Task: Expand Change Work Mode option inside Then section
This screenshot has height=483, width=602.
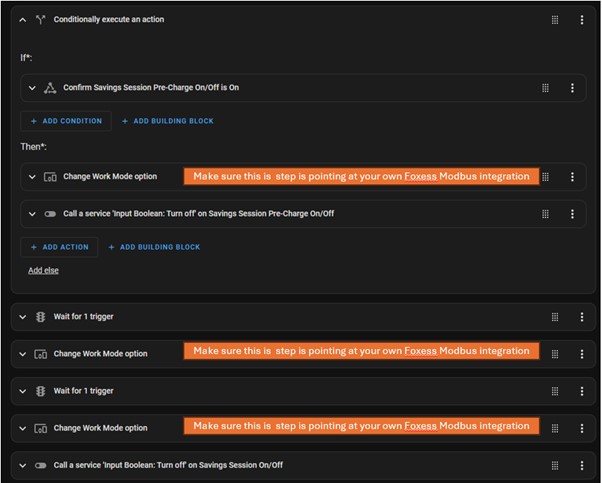Action: tap(32, 177)
